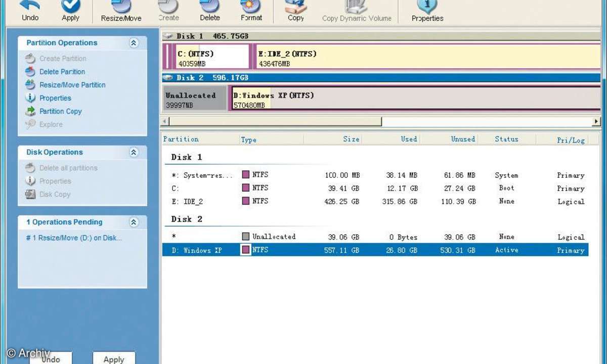Click the Delete toolbar icon
The width and height of the screenshot is (607, 364).
point(209,6)
